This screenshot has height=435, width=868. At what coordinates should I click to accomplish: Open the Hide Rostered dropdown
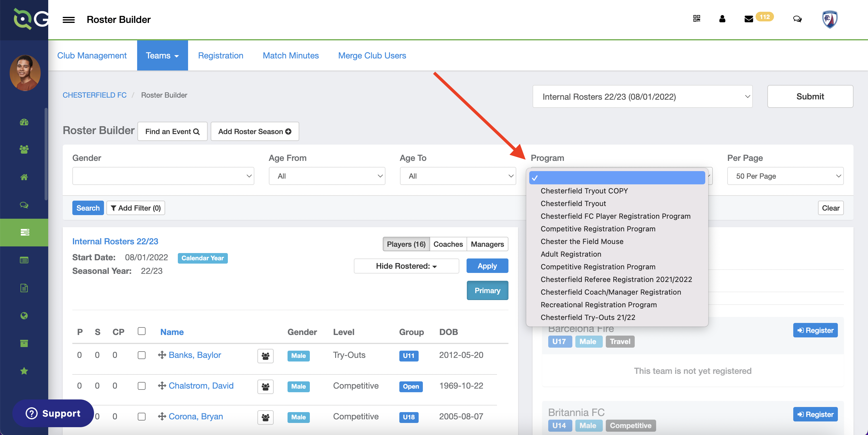click(406, 266)
